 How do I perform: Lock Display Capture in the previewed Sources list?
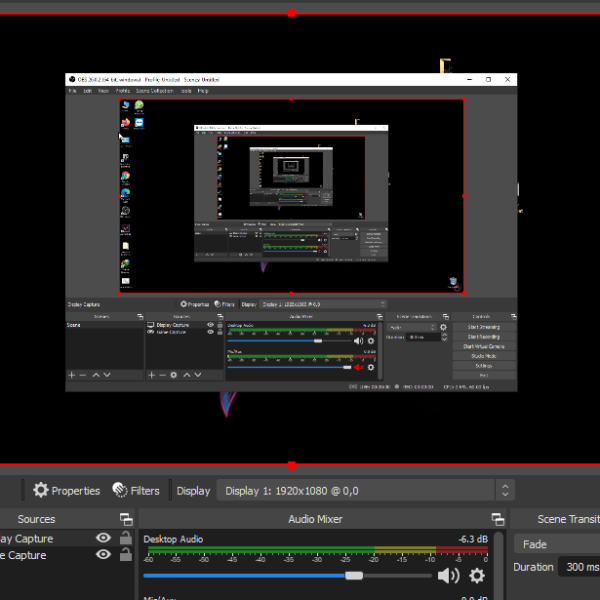click(220, 324)
